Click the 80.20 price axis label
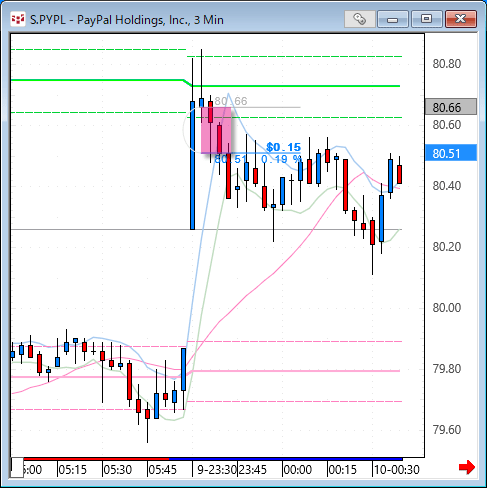The width and height of the screenshot is (487, 488). [447, 247]
